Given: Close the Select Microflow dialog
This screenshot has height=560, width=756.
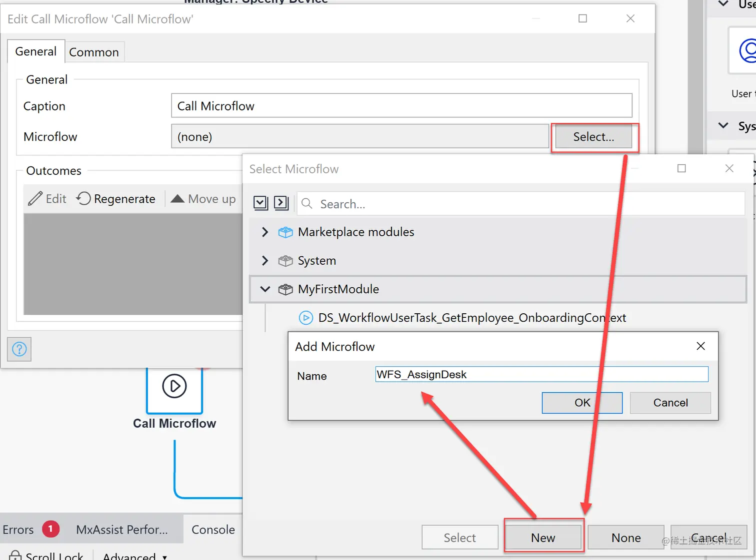Looking at the screenshot, I should (x=729, y=168).
